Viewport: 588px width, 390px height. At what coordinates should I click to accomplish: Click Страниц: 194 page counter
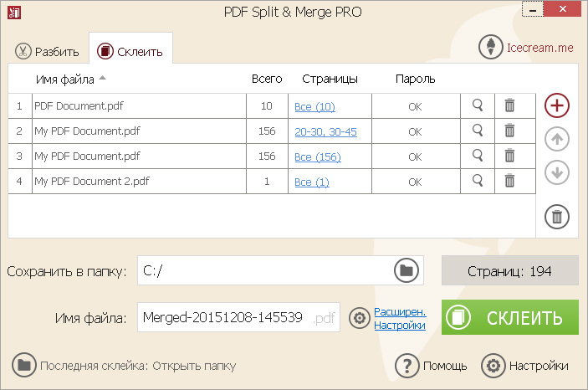click(510, 270)
